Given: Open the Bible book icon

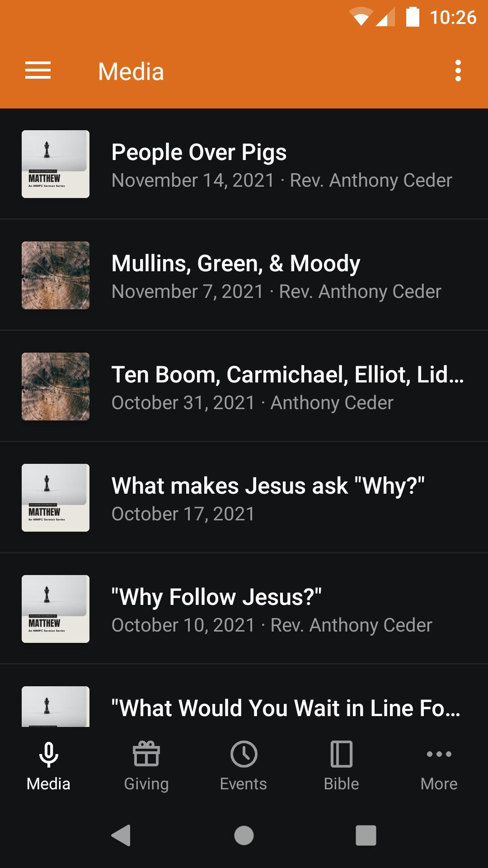Looking at the screenshot, I should pos(342,755).
